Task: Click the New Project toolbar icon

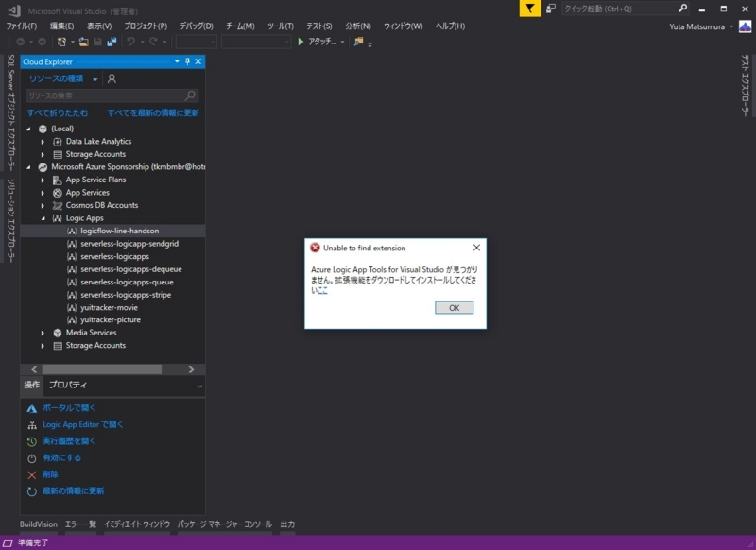Action: (61, 42)
